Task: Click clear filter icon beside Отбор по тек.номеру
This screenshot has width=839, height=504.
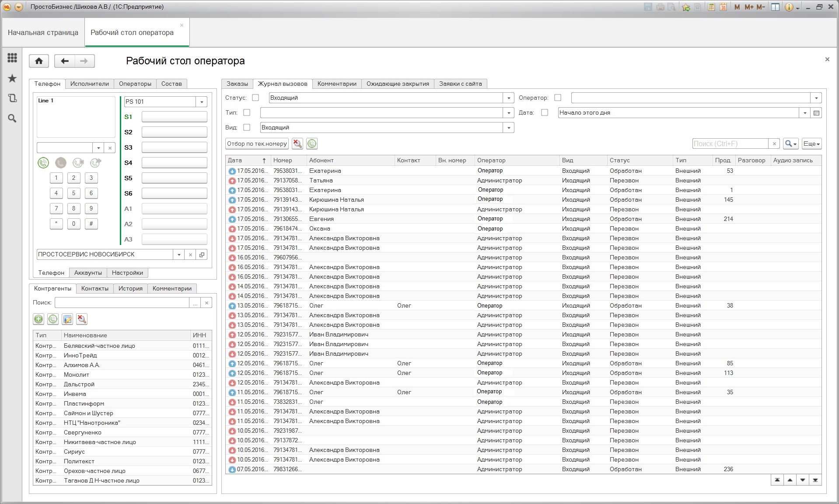Action: [x=297, y=143]
